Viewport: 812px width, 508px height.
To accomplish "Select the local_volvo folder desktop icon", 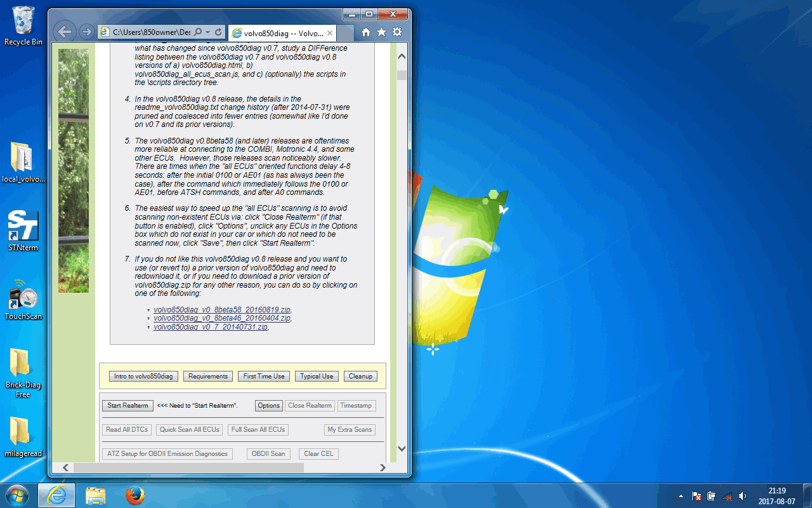I will click(23, 163).
